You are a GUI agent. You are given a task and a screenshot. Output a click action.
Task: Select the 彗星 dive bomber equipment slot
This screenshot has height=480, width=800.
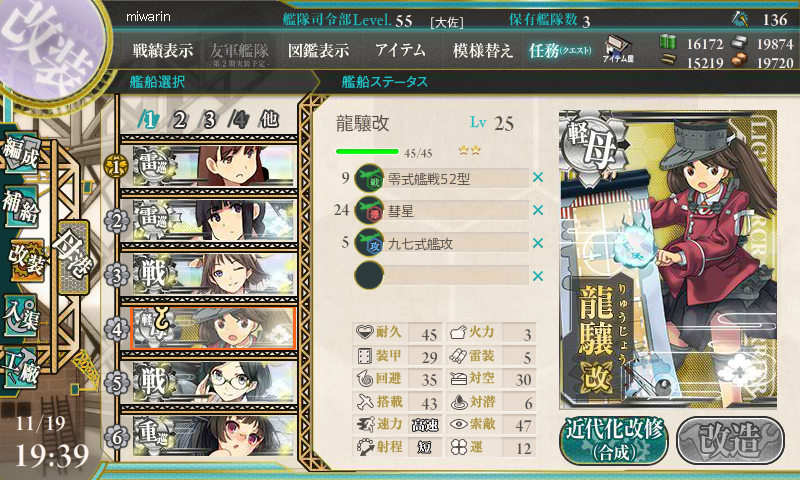tap(442, 211)
